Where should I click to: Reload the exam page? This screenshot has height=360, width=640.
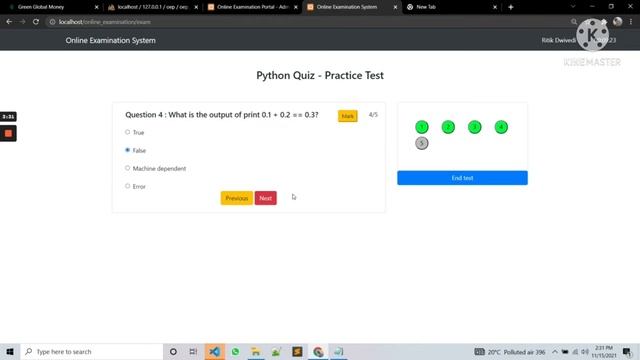tap(36, 22)
